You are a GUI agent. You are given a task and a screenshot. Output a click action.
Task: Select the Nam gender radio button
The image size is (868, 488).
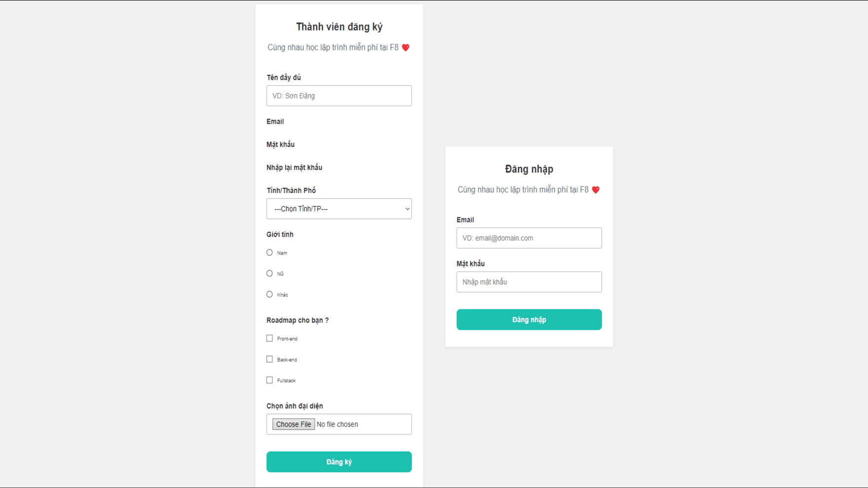click(269, 252)
